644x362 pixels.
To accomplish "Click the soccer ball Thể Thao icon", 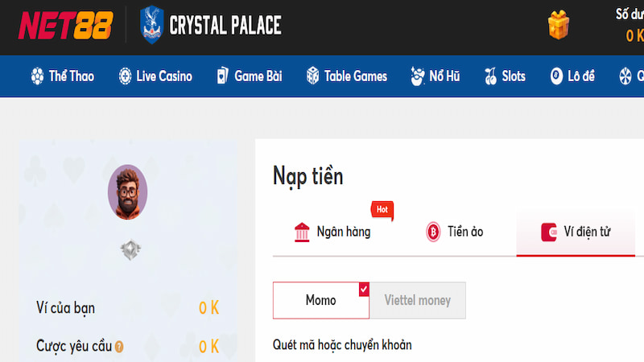I will coord(37,76).
